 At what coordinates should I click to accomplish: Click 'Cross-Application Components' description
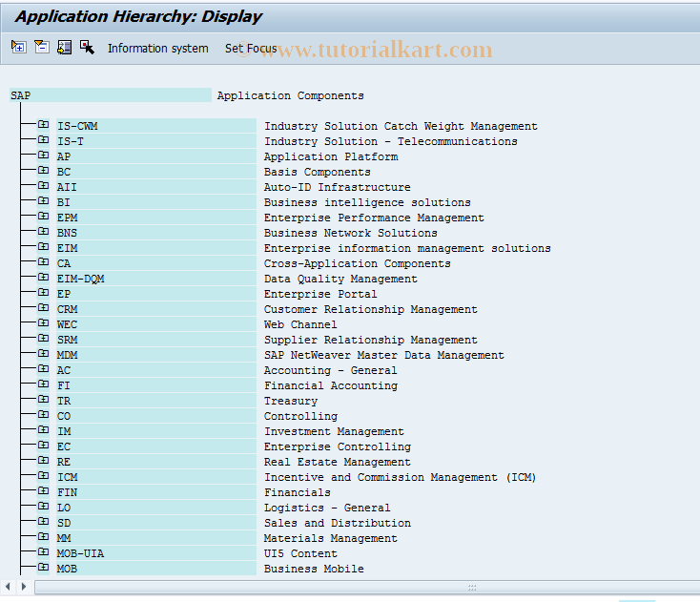coord(357,263)
